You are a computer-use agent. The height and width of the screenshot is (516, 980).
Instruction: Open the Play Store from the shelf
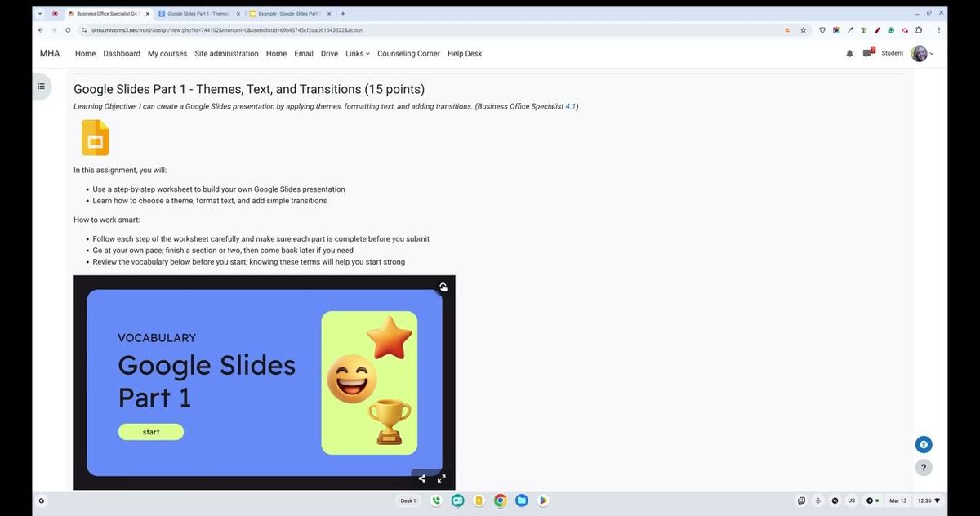[542, 500]
